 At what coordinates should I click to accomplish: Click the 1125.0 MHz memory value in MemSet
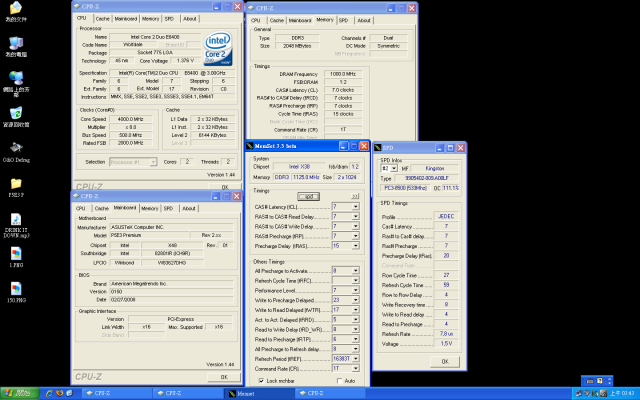306,177
